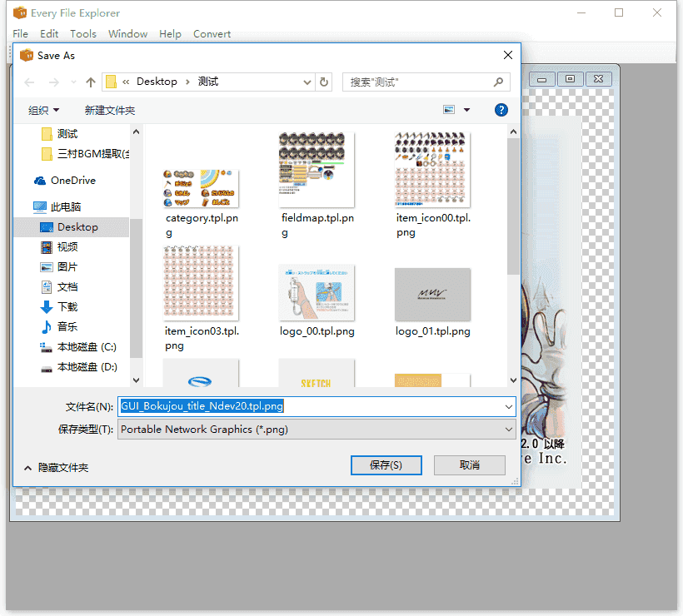The image size is (683, 616).
Task: Open the Tools menu
Action: (x=83, y=34)
